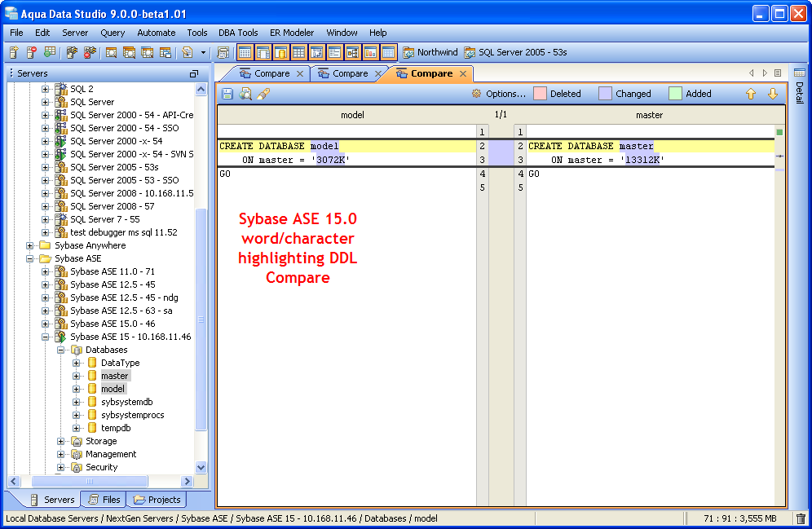This screenshot has width=812, height=529.
Task: Click the calculator-style toolbar icon
Action: tap(223, 52)
